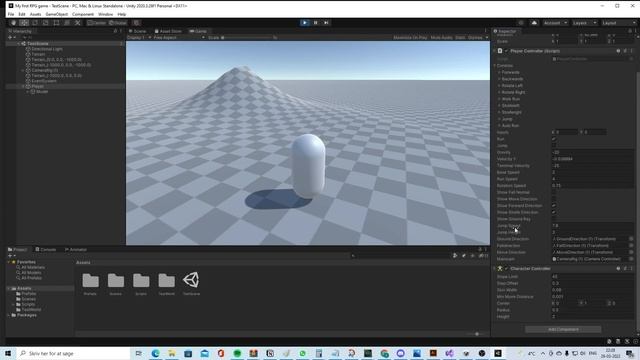This screenshot has width=640, height=360.
Task: Open Character Controller help icon
Action: pyautogui.click(x=618, y=269)
